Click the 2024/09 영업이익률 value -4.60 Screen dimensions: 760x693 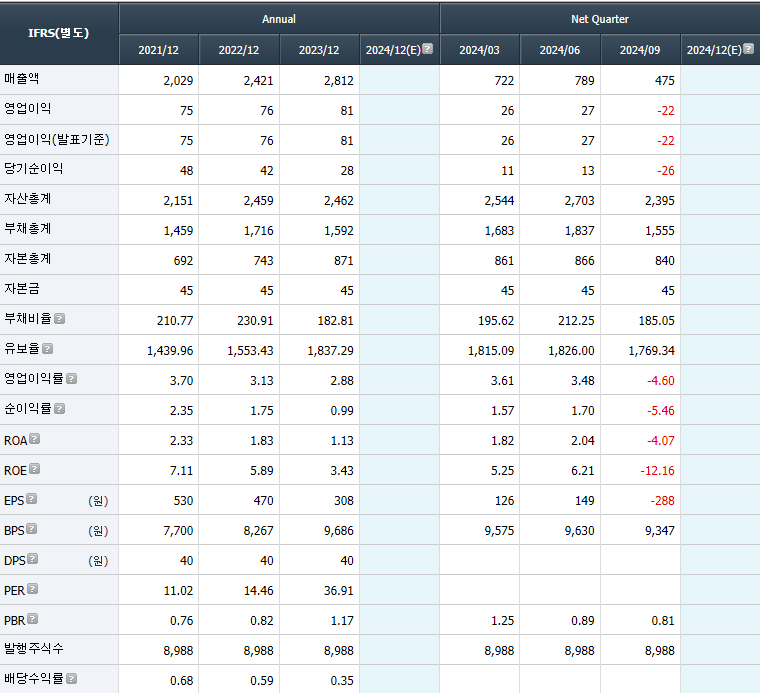tap(661, 381)
